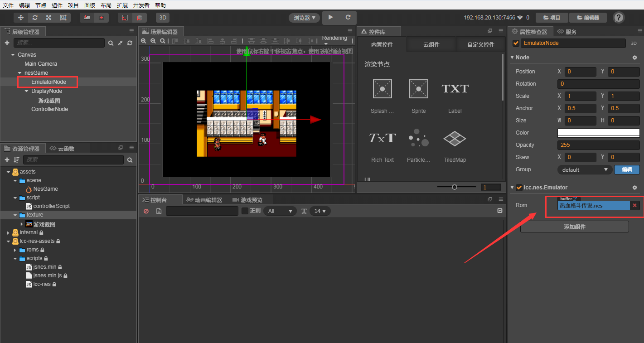This screenshot has height=343, width=644.
Task: Open the Node section gear menu
Action: tap(634, 58)
